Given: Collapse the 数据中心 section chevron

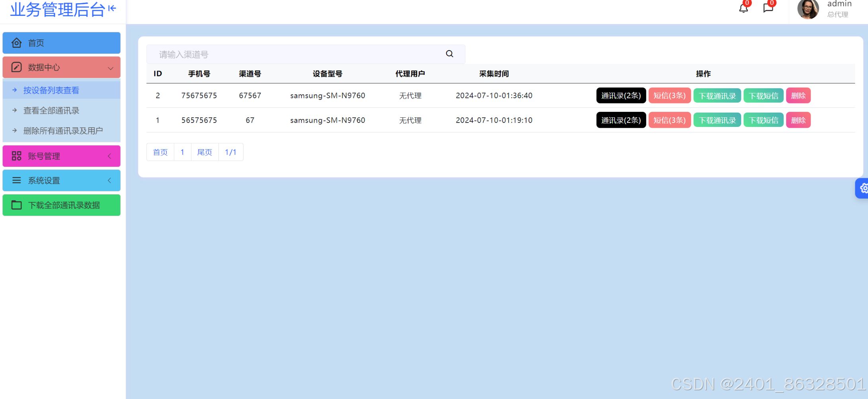Looking at the screenshot, I should click(111, 68).
